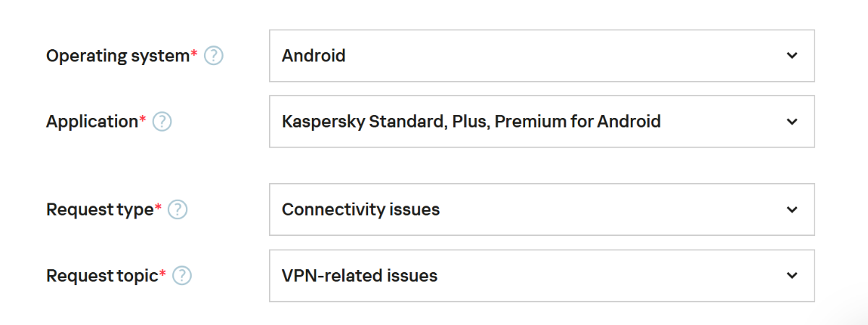Click the chevron in the Application dropdown
The height and width of the screenshot is (325, 868).
pyautogui.click(x=792, y=122)
